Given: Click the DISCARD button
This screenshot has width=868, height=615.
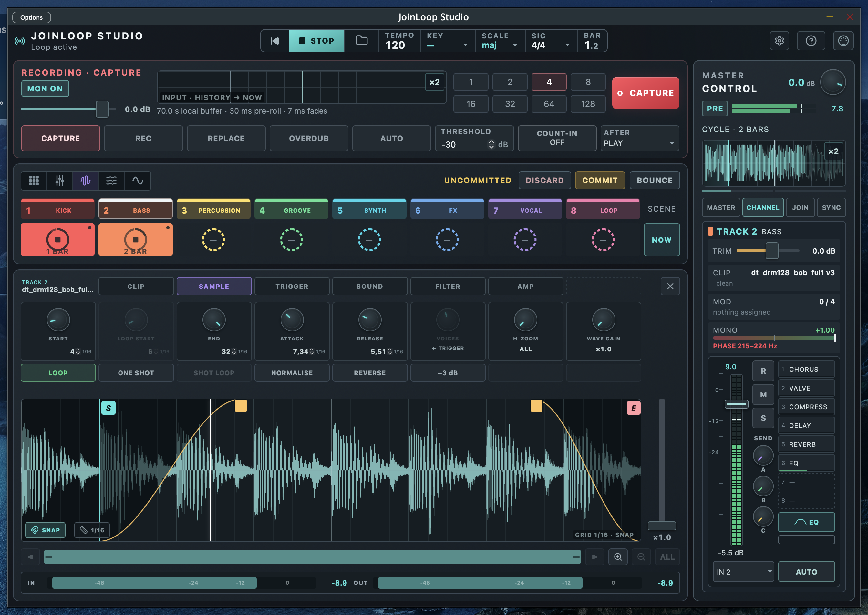Looking at the screenshot, I should click(544, 180).
